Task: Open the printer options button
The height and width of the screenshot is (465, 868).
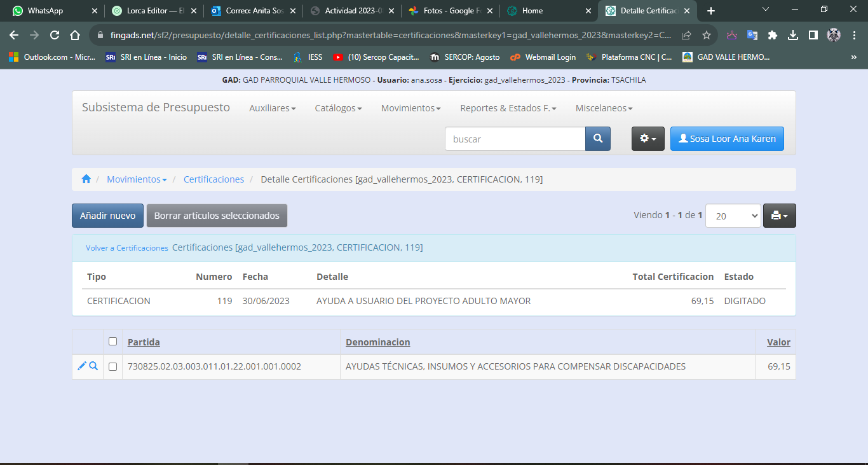Action: 779,216
